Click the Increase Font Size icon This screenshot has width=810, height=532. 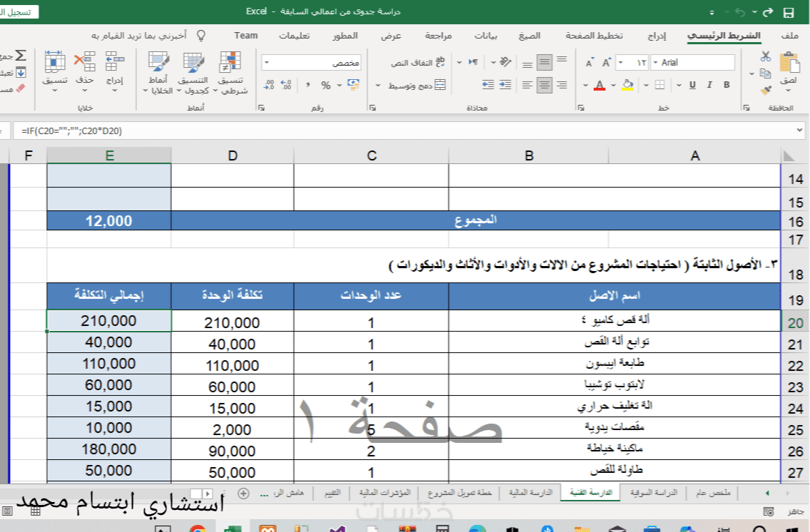click(x=607, y=63)
